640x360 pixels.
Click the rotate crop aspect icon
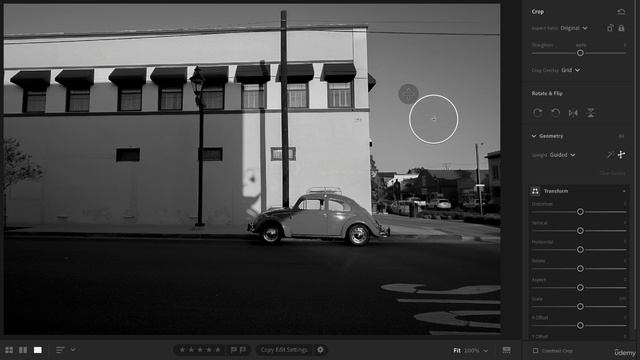(610, 28)
